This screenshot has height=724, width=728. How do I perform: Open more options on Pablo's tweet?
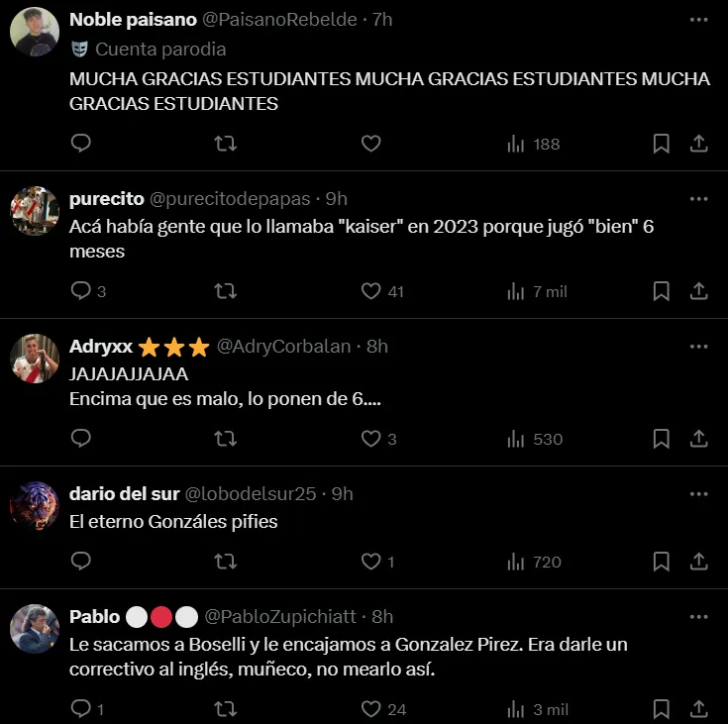point(698,617)
